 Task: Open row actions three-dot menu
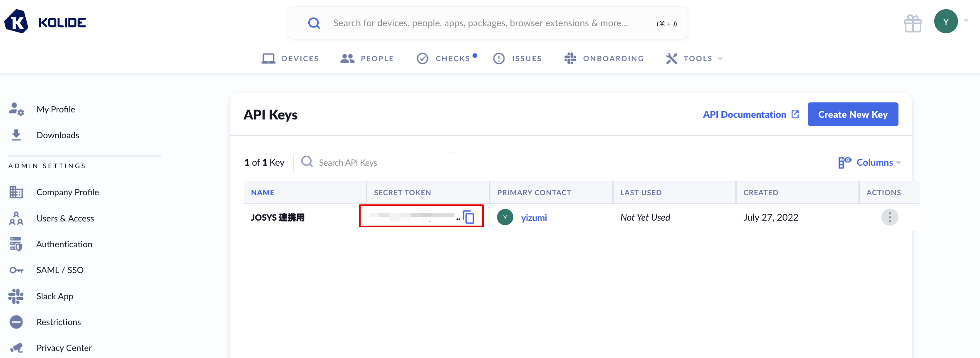click(x=889, y=217)
